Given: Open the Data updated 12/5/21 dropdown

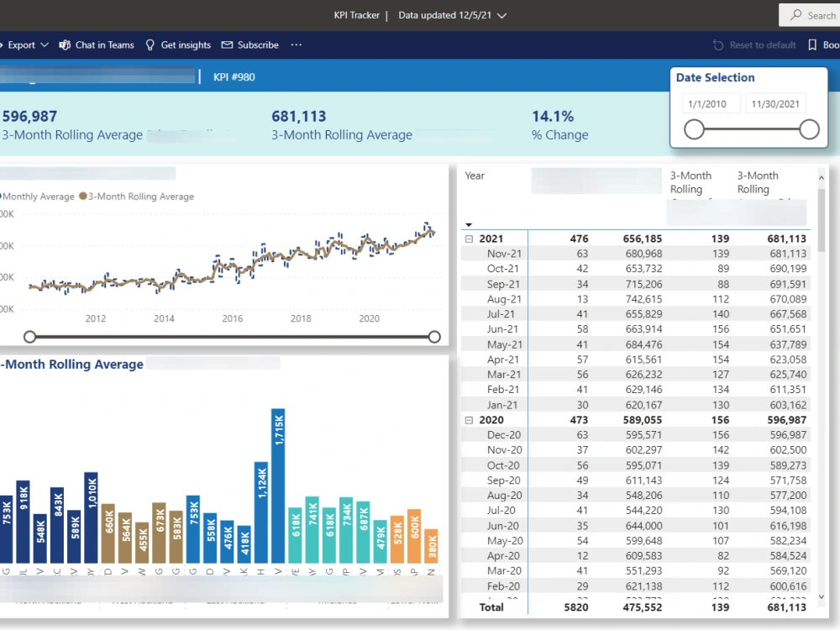Looking at the screenshot, I should click(x=452, y=15).
